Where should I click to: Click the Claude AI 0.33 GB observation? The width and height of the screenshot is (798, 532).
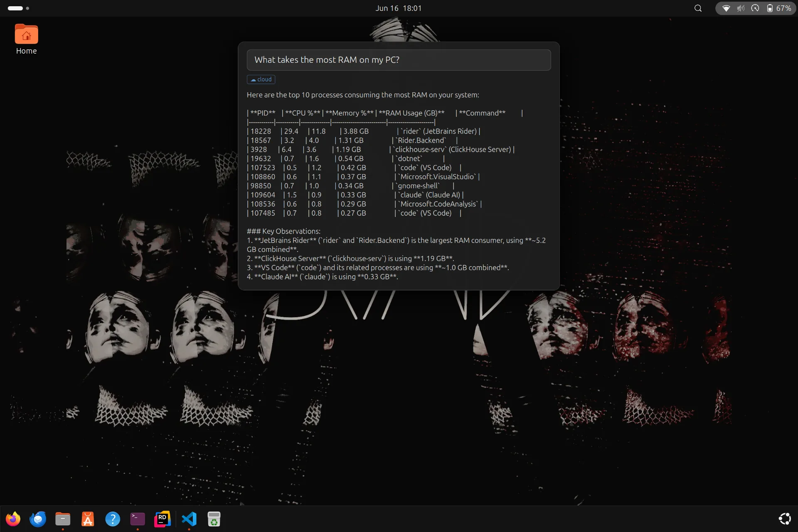[323, 277]
